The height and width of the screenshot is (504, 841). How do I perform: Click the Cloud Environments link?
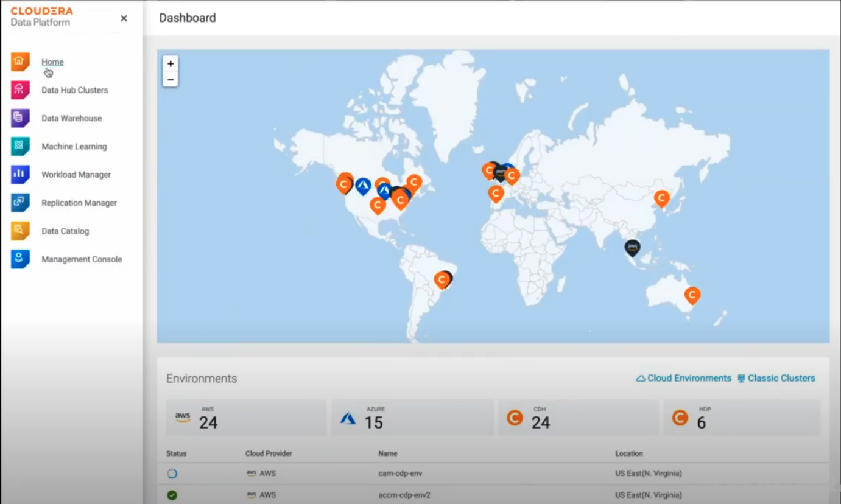[683, 378]
